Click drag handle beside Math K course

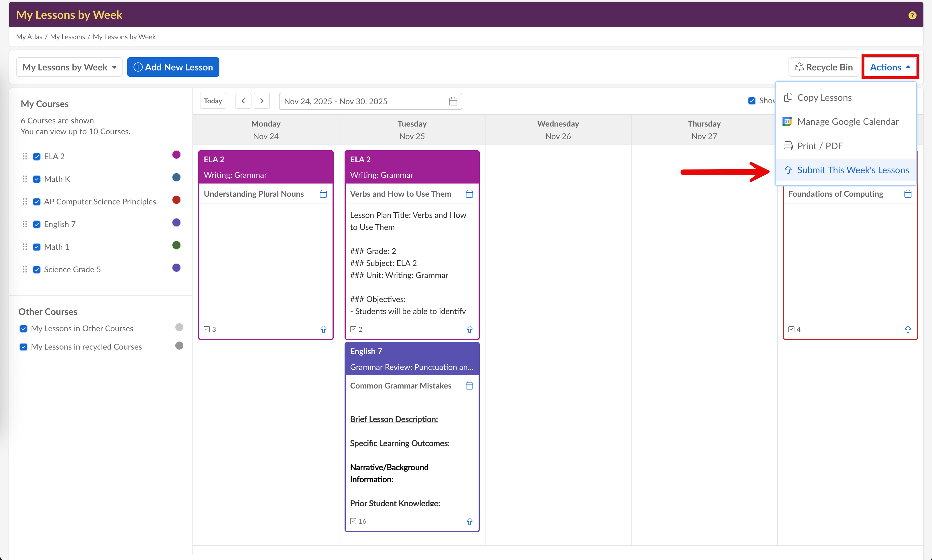click(25, 179)
